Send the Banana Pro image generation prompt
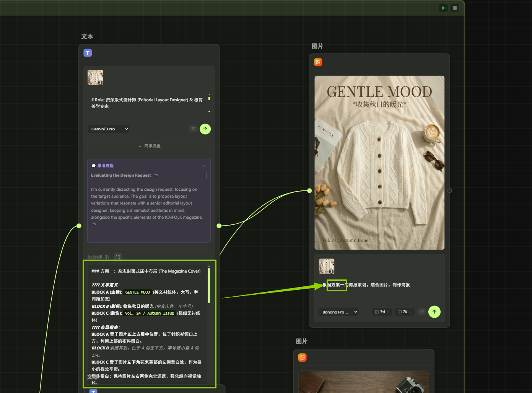The image size is (532, 393). coord(434,312)
